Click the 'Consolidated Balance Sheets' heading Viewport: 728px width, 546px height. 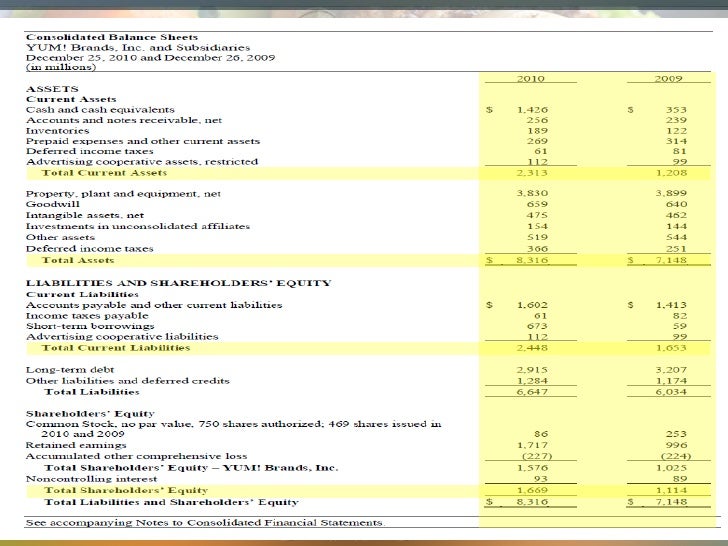point(112,37)
